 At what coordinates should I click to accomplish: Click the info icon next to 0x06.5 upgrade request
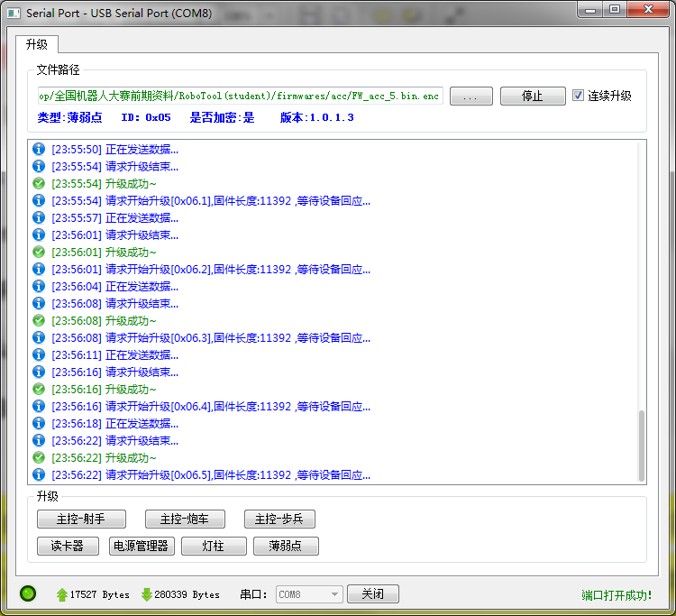pyautogui.click(x=39, y=474)
